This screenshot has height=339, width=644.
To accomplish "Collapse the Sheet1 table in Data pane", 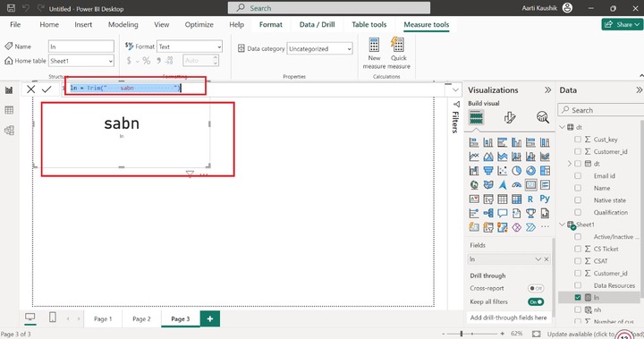I will click(x=562, y=225).
